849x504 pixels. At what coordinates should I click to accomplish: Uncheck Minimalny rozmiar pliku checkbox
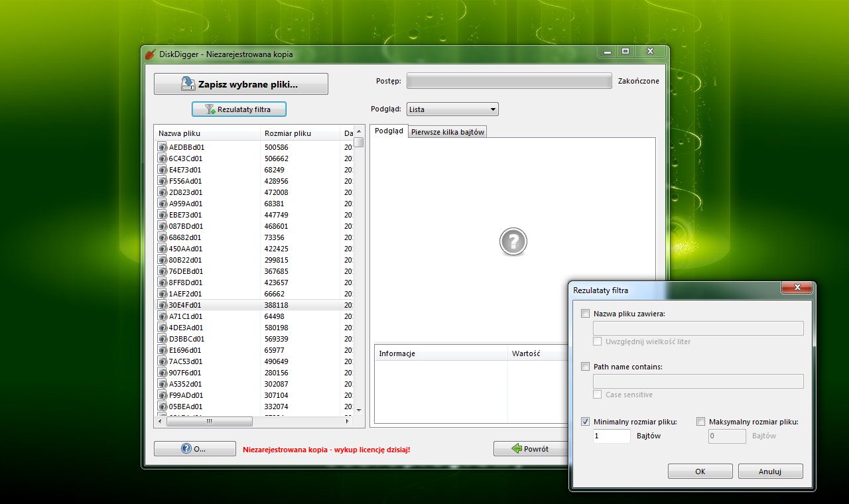(x=585, y=421)
